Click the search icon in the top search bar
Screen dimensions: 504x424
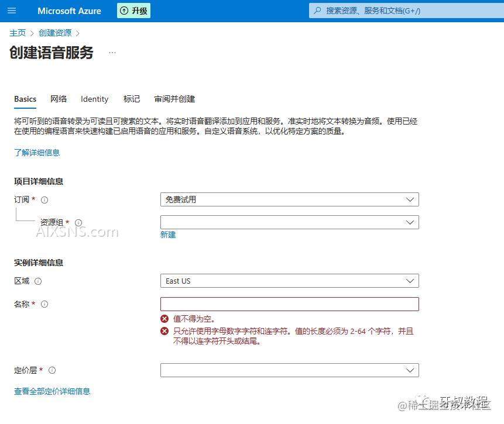317,11
